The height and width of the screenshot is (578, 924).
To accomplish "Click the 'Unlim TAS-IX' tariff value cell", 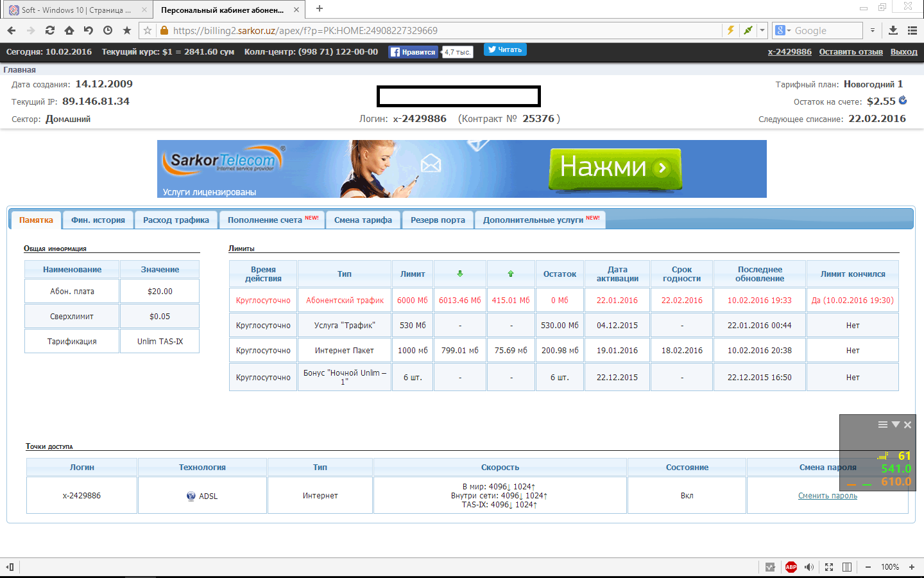I will [160, 341].
